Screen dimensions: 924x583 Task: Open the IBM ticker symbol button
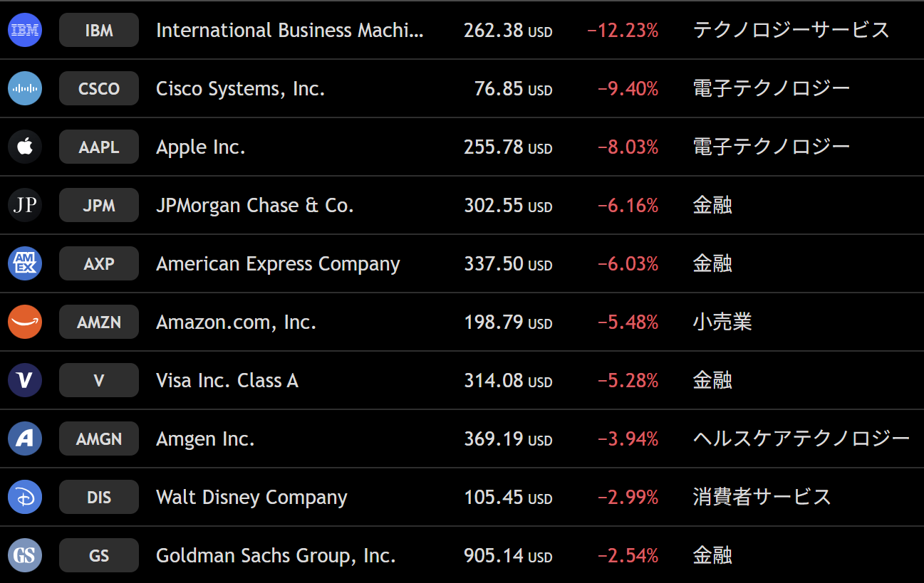click(99, 30)
